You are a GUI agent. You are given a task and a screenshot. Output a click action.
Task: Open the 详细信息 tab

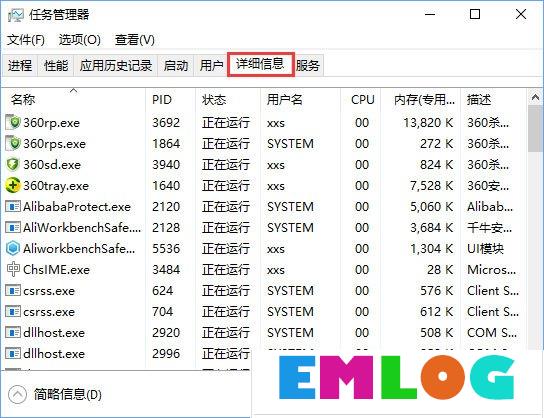coord(261,64)
